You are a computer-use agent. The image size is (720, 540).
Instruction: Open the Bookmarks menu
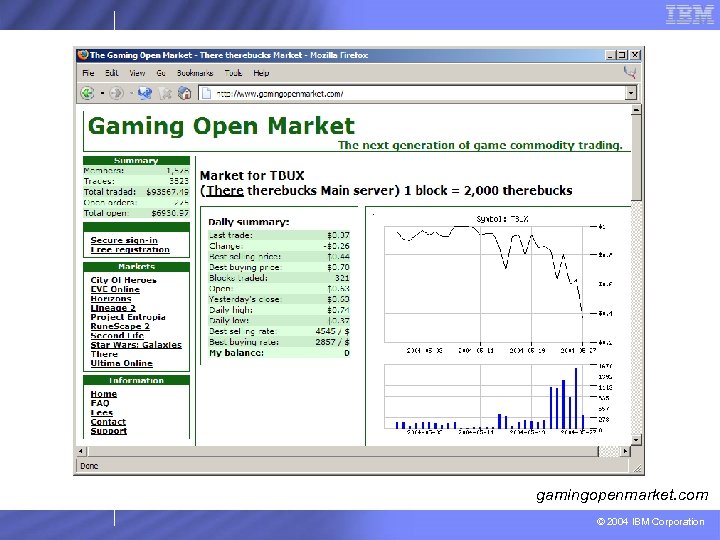(195, 73)
